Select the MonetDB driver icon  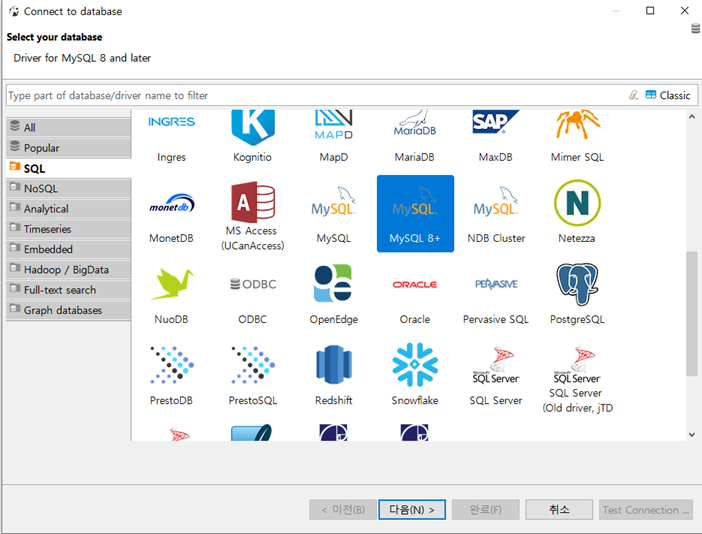click(171, 214)
